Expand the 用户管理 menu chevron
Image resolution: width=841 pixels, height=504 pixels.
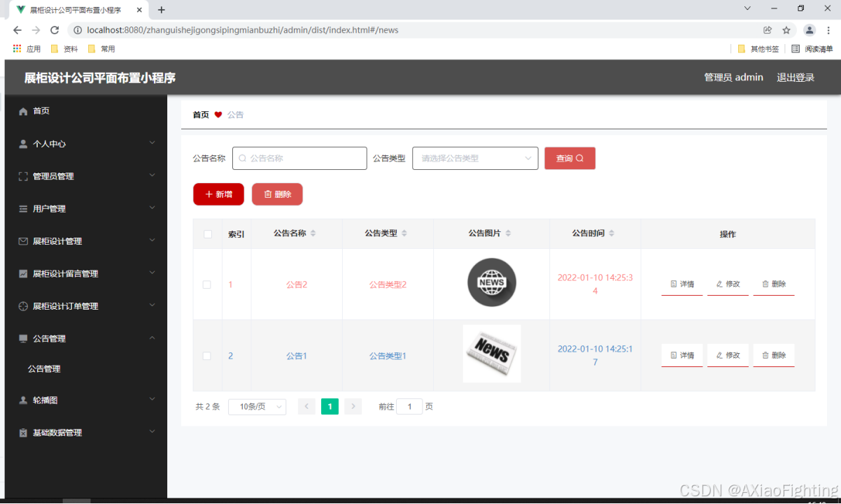point(153,208)
